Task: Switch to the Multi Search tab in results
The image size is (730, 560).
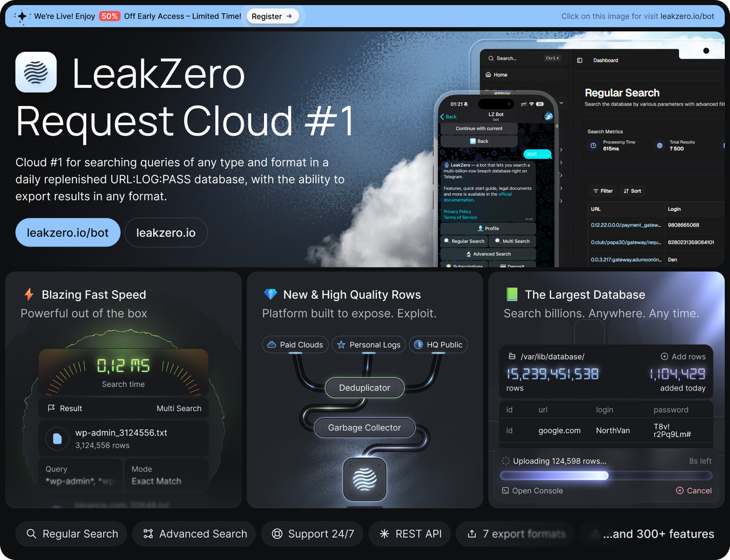Action: [x=179, y=408]
